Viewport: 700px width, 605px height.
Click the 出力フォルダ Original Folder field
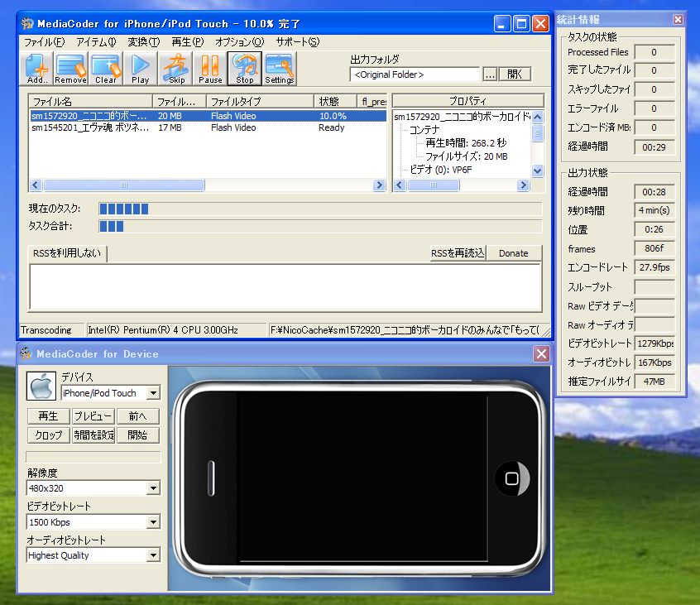click(415, 74)
